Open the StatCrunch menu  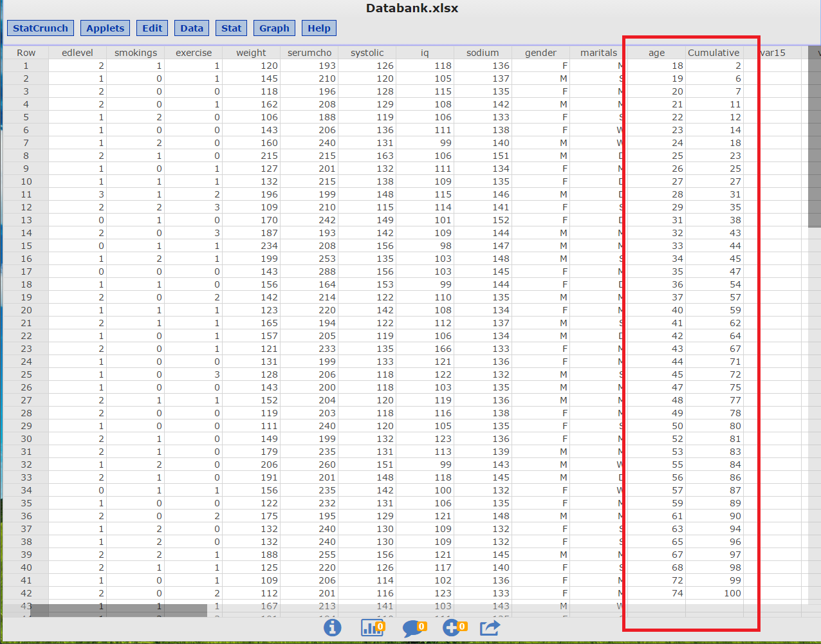pos(41,28)
